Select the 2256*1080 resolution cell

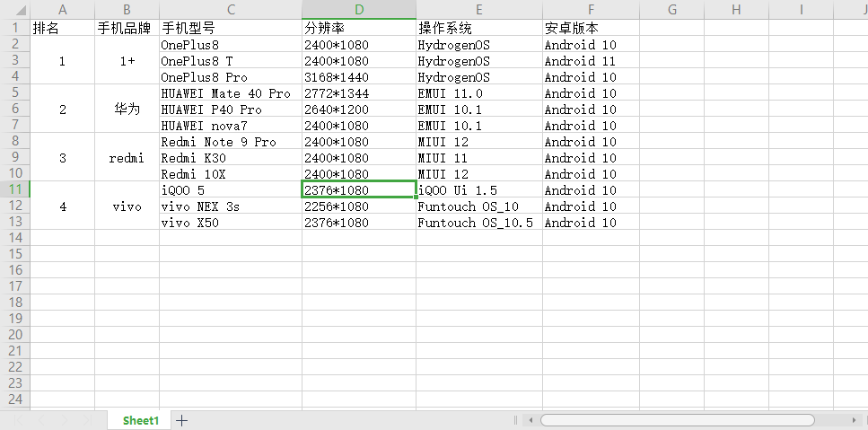(359, 206)
